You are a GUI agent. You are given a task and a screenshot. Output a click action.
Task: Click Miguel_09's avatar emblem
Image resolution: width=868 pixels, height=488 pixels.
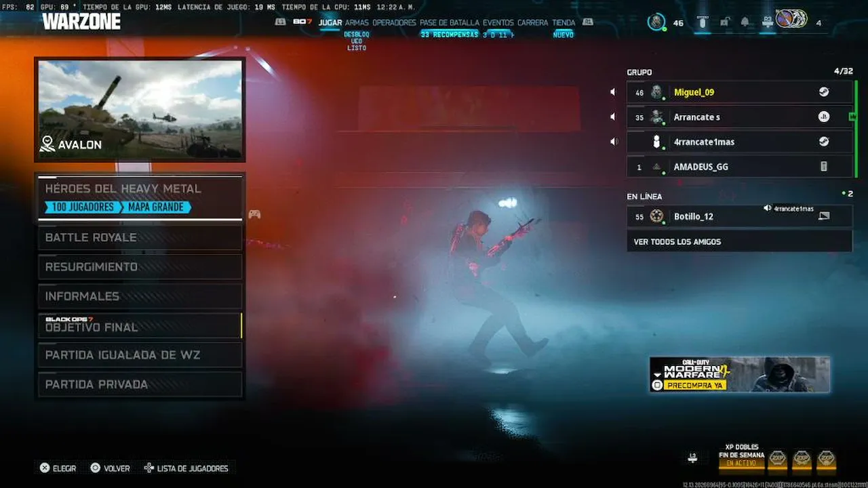pyautogui.click(x=656, y=92)
